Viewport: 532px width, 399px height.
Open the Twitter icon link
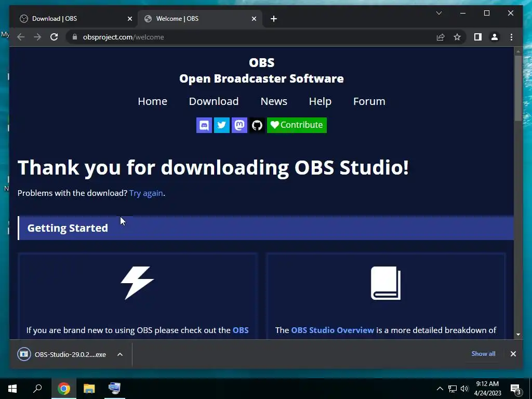(221, 125)
